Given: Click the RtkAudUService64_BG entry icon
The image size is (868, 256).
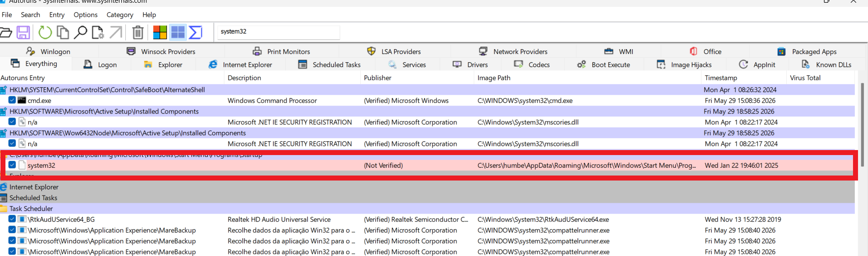Looking at the screenshot, I should (22, 219).
